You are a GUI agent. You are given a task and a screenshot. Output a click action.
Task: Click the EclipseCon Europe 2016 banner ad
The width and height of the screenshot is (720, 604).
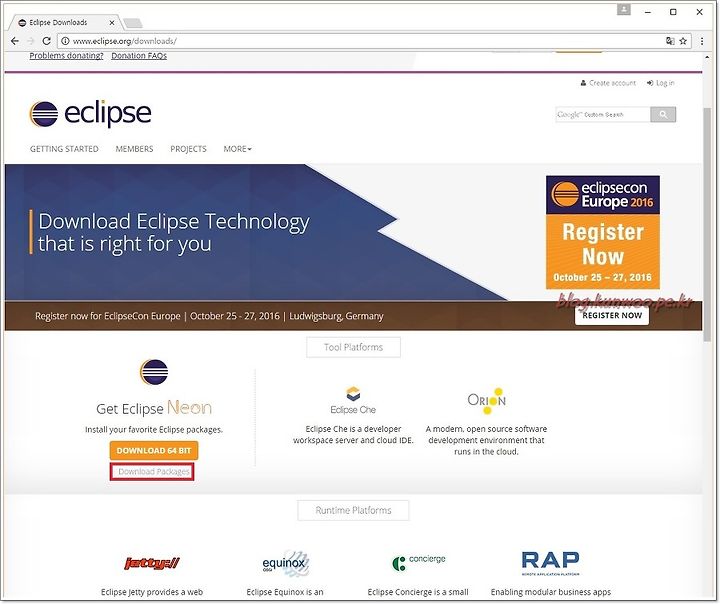(602, 232)
